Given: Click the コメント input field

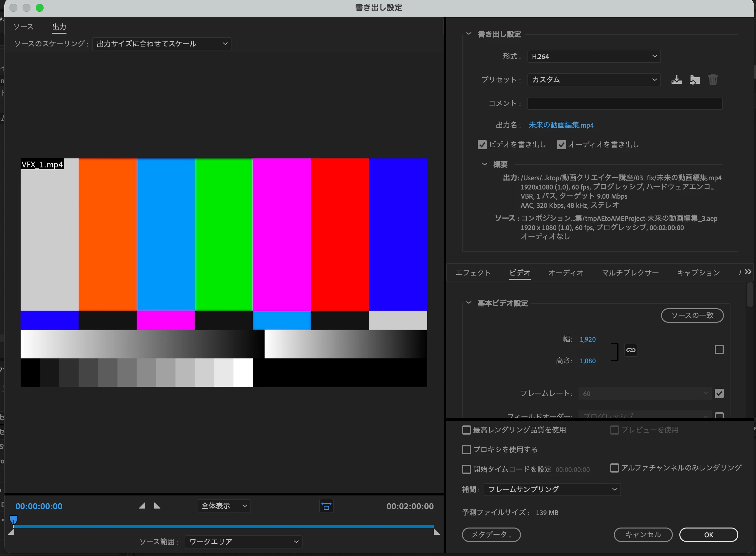Looking at the screenshot, I should pyautogui.click(x=624, y=103).
